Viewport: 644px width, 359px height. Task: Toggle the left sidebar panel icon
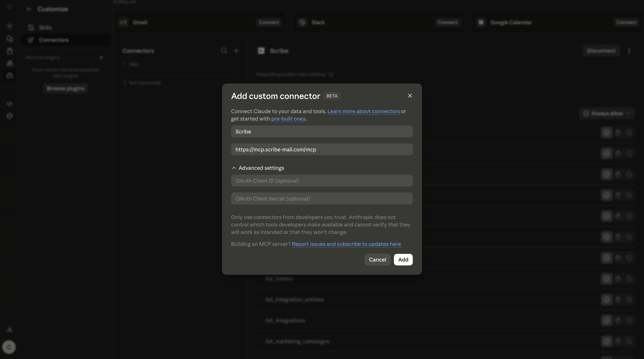(x=10, y=7)
